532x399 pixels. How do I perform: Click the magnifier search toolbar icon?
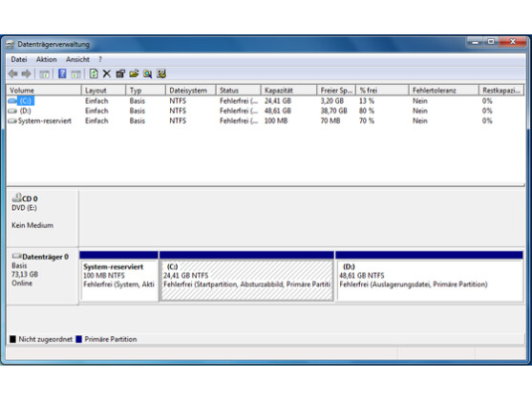tap(148, 73)
